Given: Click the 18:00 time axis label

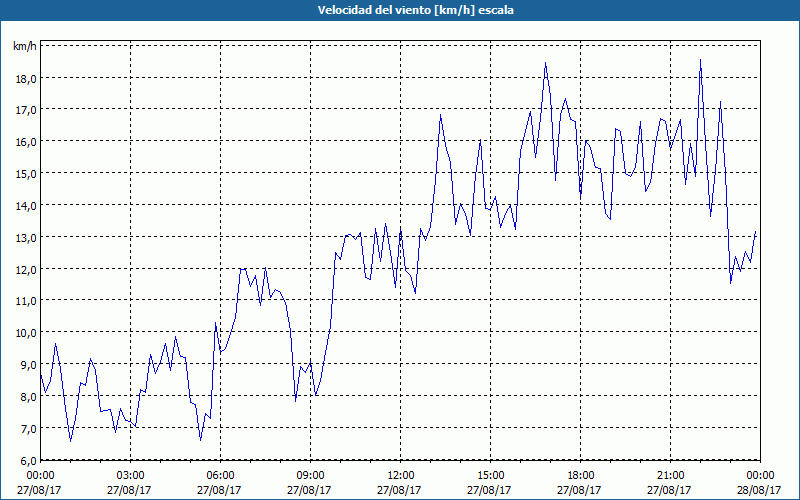Looking at the screenshot, I should click(581, 476).
